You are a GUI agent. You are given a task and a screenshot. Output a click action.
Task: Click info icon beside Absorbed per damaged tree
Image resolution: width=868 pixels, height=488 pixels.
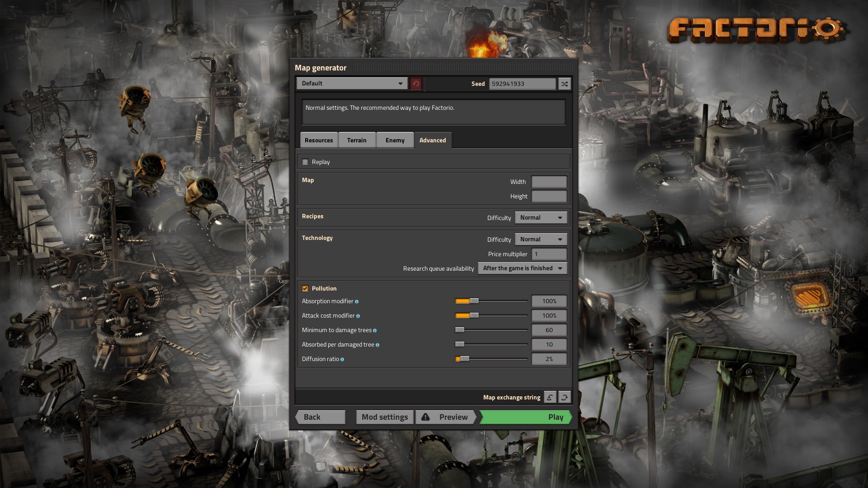tap(377, 345)
